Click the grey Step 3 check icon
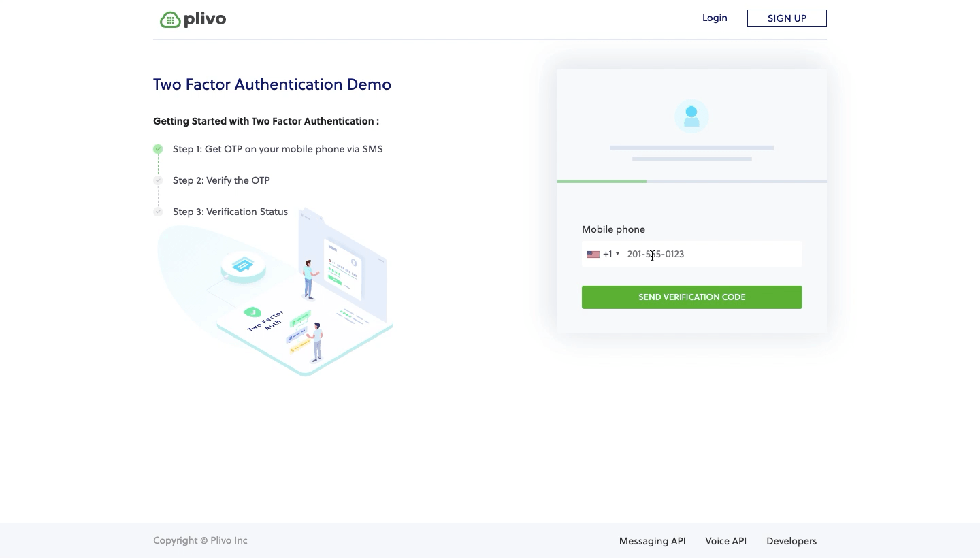 pos(158,212)
